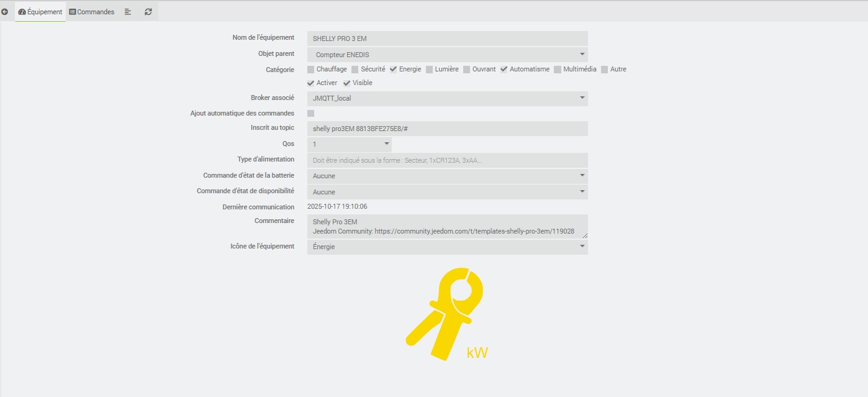
Task: Open the advanced configuration list icon tab
Action: [128, 12]
